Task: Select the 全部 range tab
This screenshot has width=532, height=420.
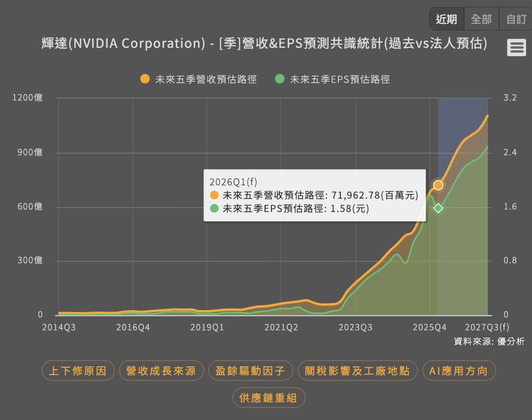Action: (x=481, y=19)
